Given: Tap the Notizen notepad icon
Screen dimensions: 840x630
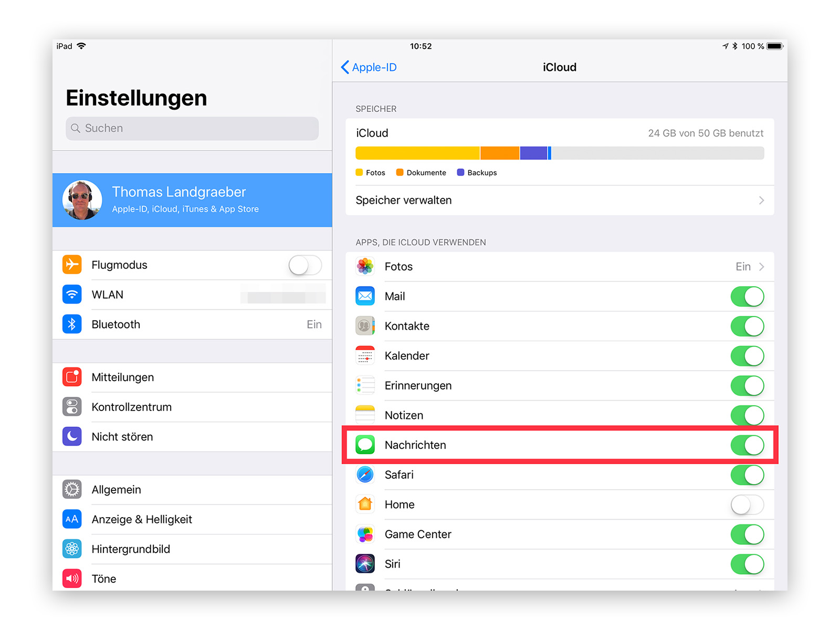Looking at the screenshot, I should pyautogui.click(x=365, y=415).
